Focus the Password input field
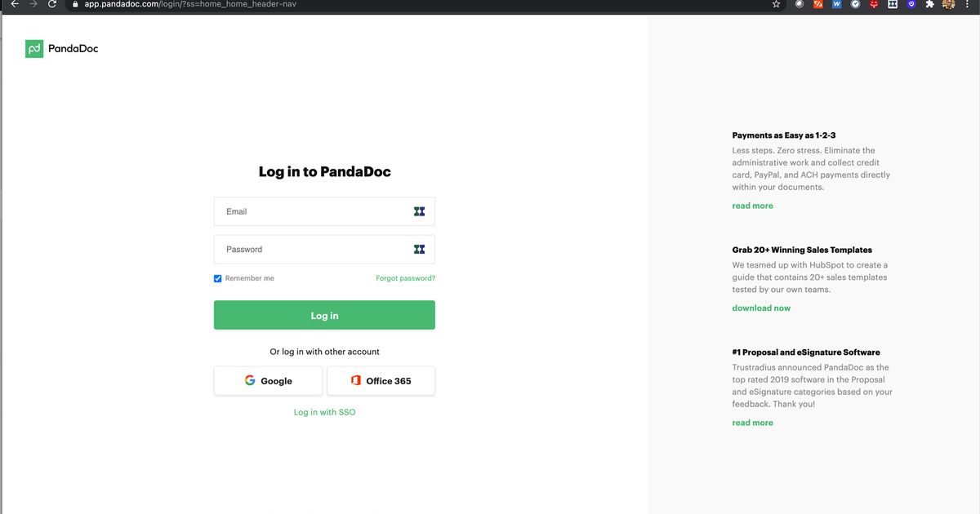Viewport: 980px width, 514px height. coord(324,249)
